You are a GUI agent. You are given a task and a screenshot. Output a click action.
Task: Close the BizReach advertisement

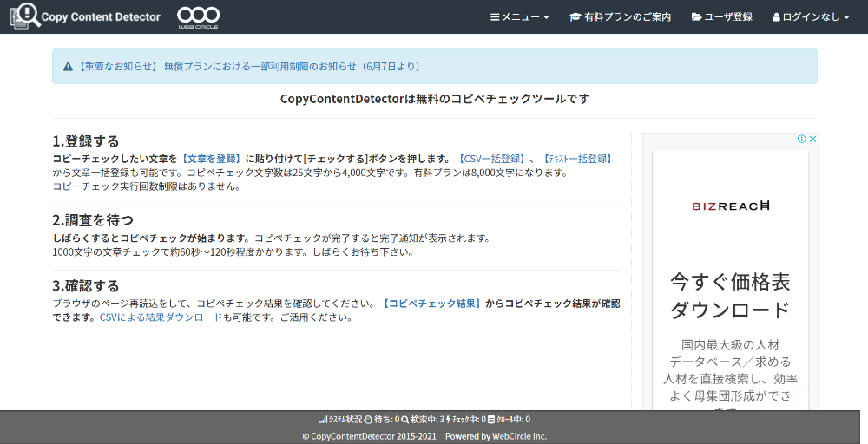812,139
